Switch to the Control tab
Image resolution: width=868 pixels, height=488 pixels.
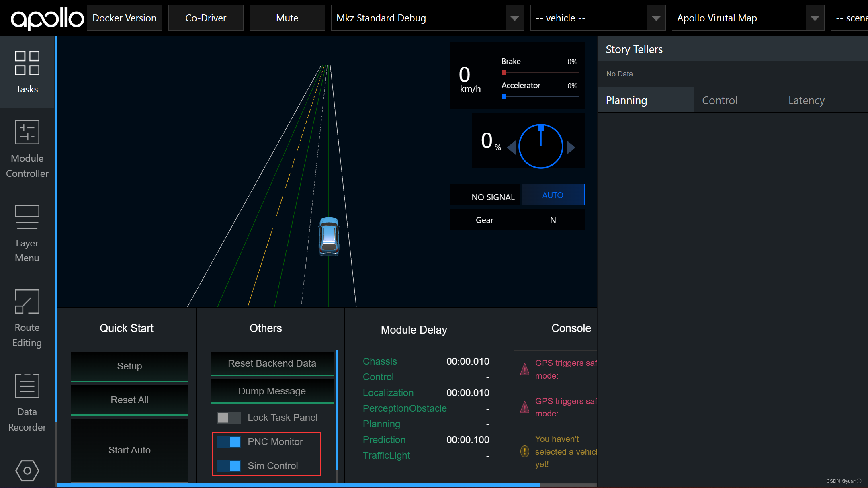719,100
